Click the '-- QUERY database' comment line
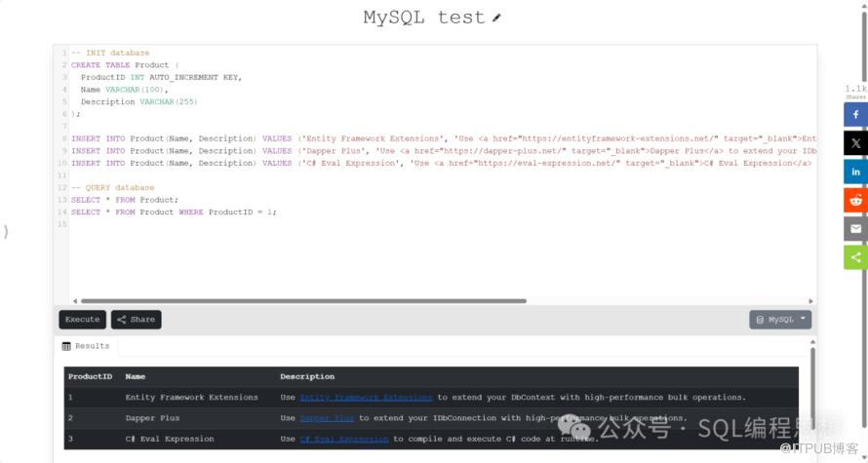Screen dimensions: 868x463 (112, 187)
